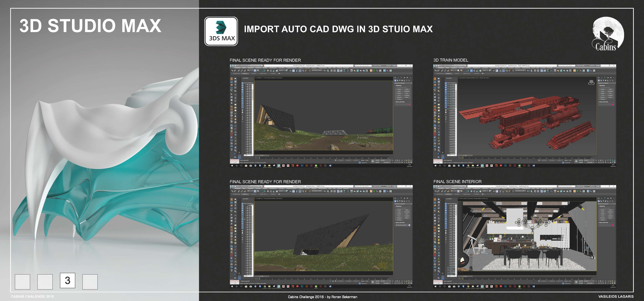Switch to Freiform ribbon tab in TRAIN COMPLETE.max
Image resolution: width=644 pixels, height=301 pixels.
tap(449, 74)
